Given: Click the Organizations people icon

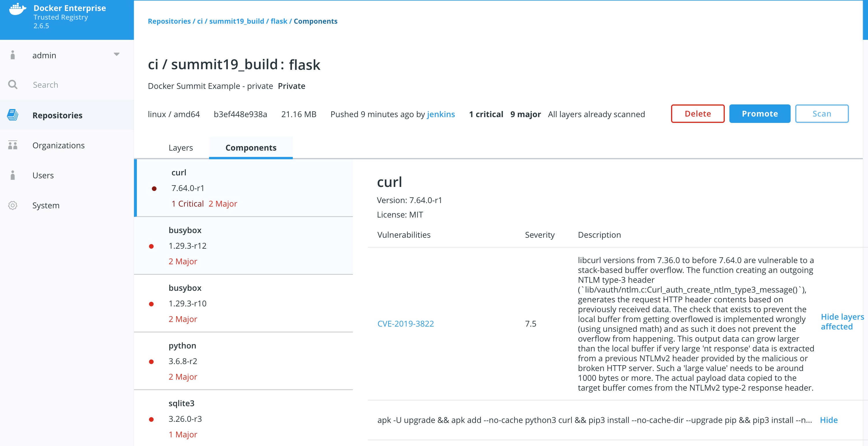Looking at the screenshot, I should tap(13, 145).
